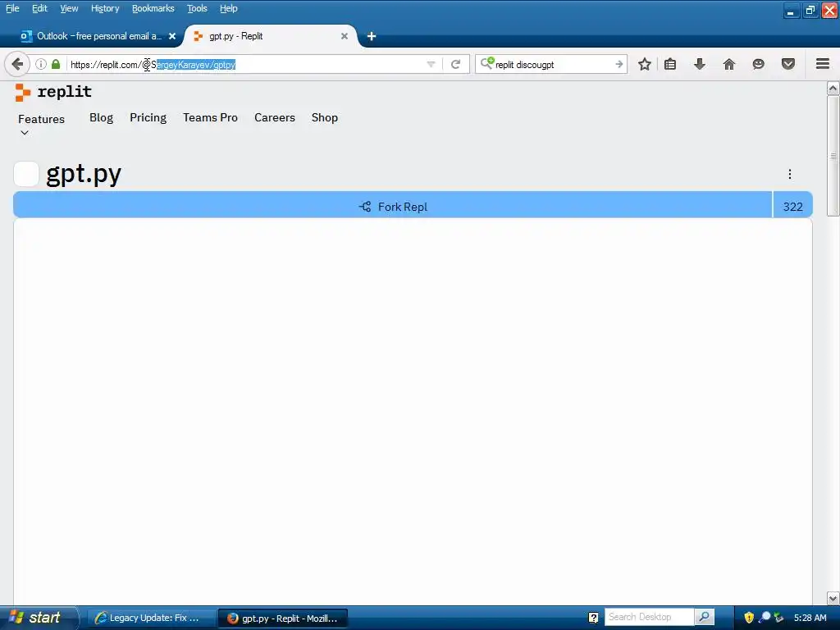Show bookmarks list icon
840x630 pixels.
point(670,64)
